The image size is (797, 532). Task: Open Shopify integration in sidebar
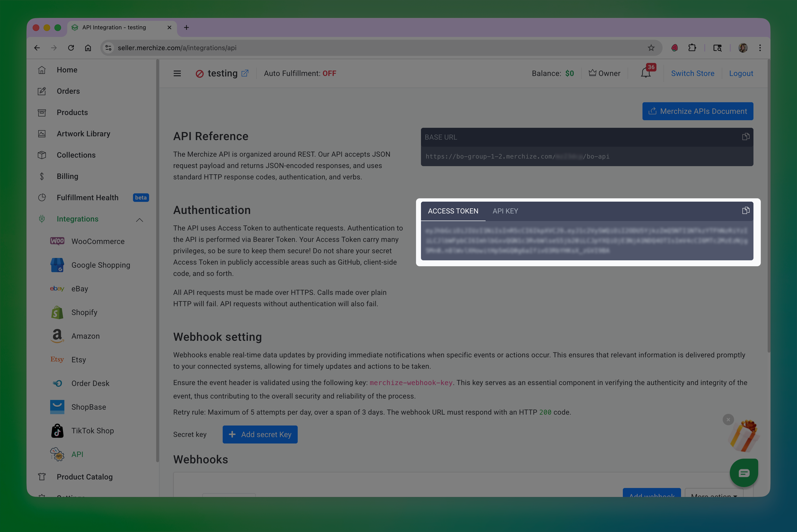tap(84, 312)
